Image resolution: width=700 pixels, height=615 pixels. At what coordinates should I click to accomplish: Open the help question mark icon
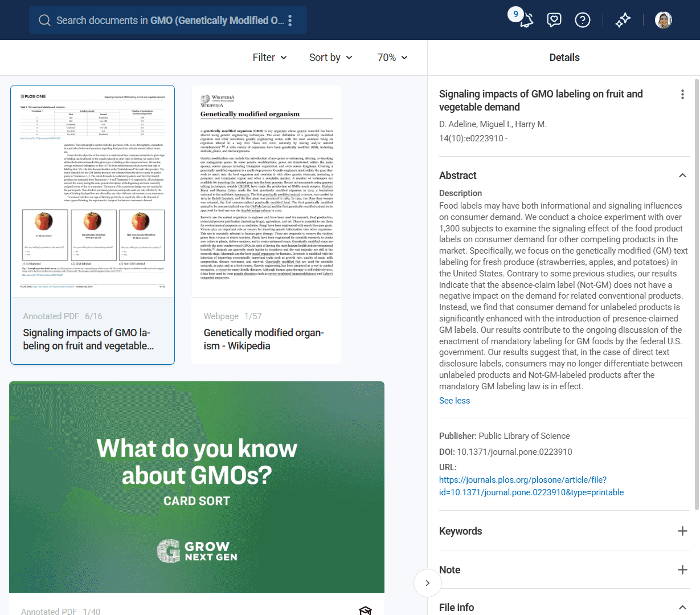(x=582, y=21)
